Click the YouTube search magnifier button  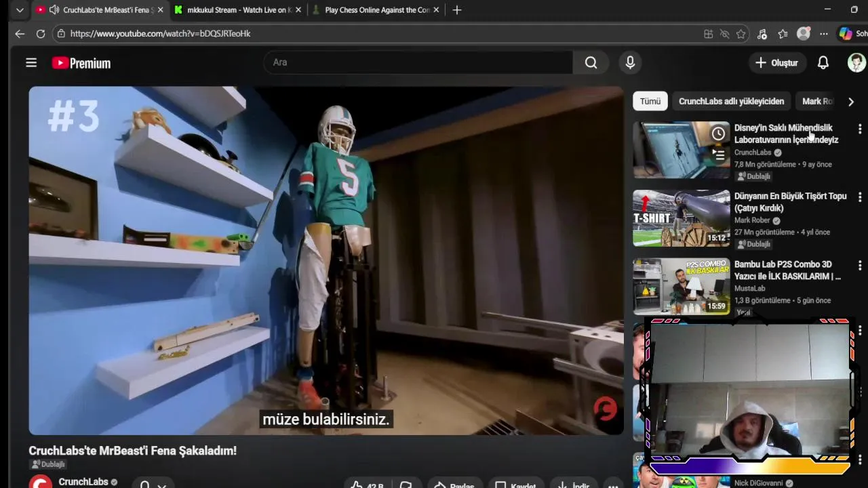pyautogui.click(x=591, y=62)
